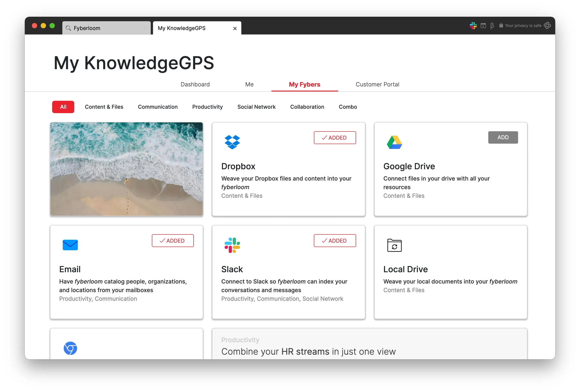580x392 pixels.
Task: Filter by Productivity category
Action: coord(207,107)
